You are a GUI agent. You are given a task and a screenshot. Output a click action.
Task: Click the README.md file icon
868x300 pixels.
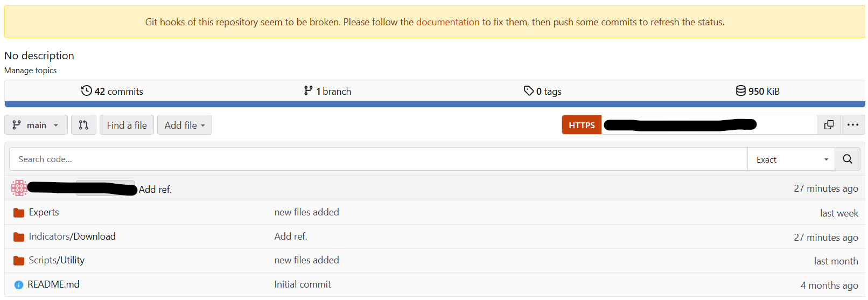pyautogui.click(x=19, y=285)
